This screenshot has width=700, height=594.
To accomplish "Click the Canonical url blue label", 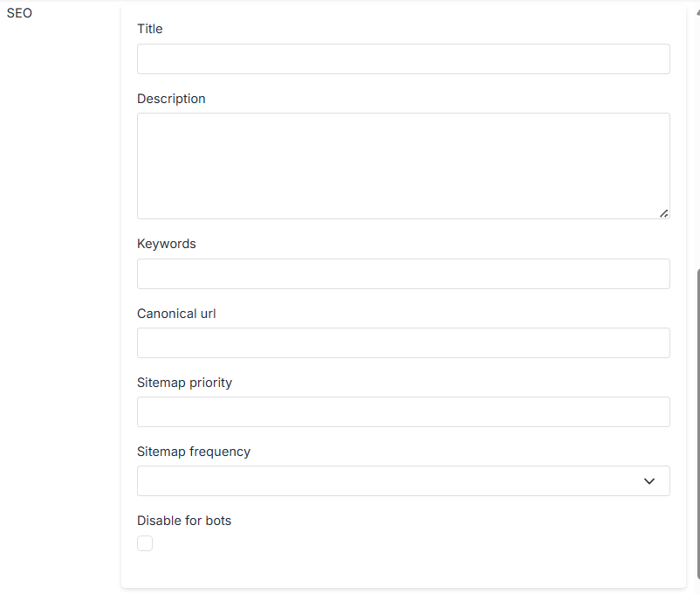I will click(x=176, y=313).
